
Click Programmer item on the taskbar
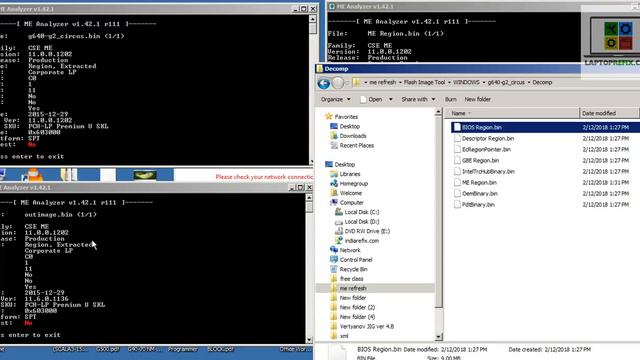182,349
